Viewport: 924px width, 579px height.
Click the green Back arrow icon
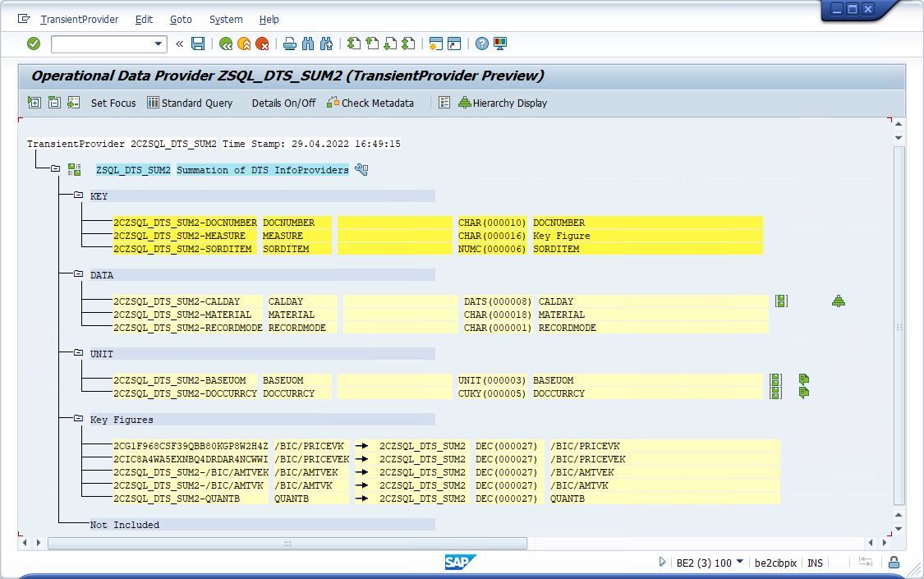[x=225, y=44]
